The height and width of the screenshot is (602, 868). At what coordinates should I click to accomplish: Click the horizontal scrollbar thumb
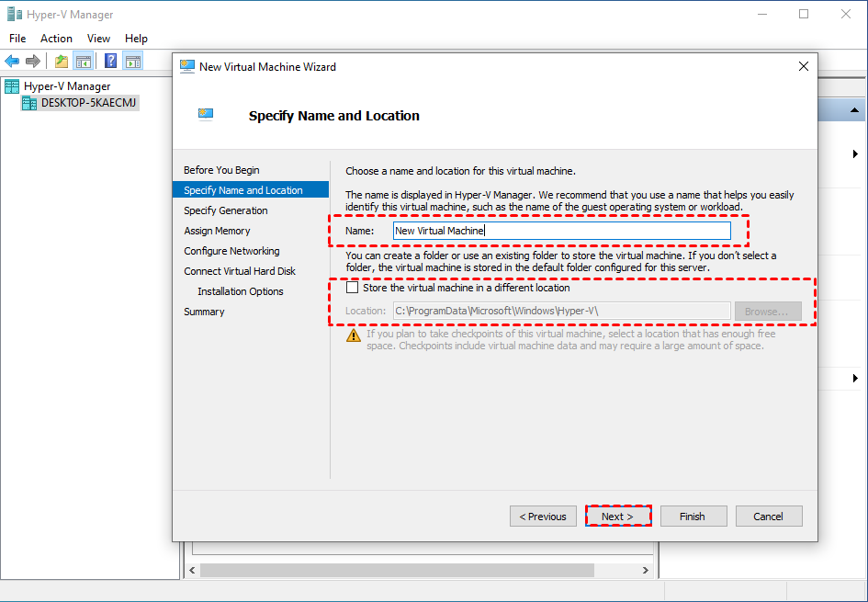point(397,570)
